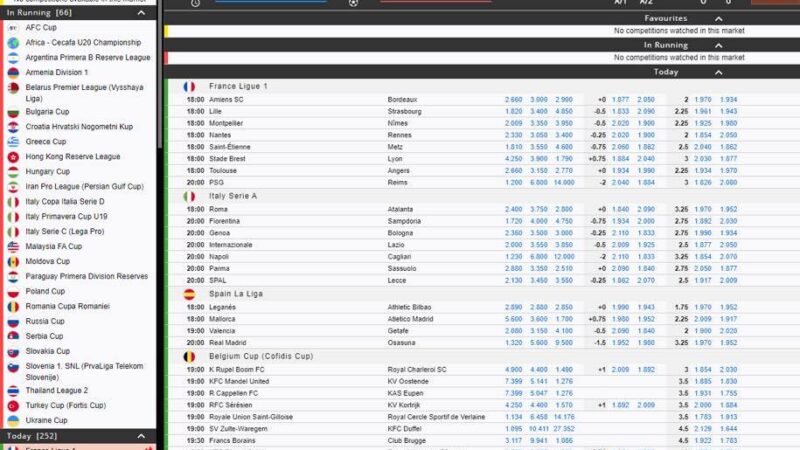
Task: Click the Ukraine Cup flag icon
Action: point(13,420)
